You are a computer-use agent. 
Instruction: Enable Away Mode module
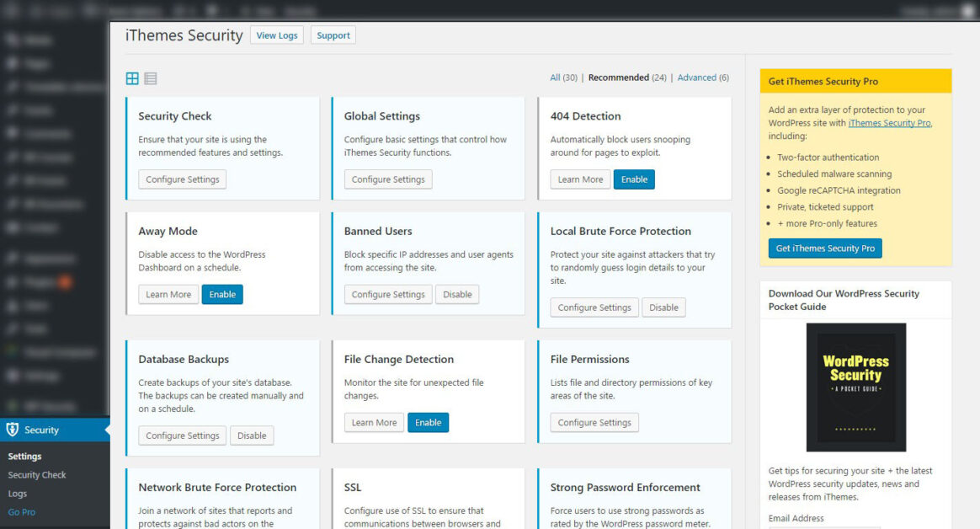[222, 295]
